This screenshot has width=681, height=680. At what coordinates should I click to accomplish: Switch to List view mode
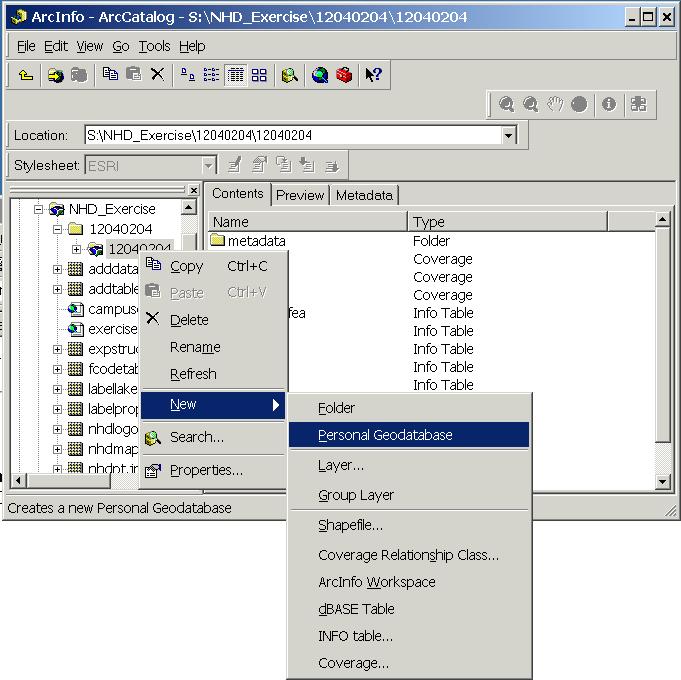tap(212, 75)
